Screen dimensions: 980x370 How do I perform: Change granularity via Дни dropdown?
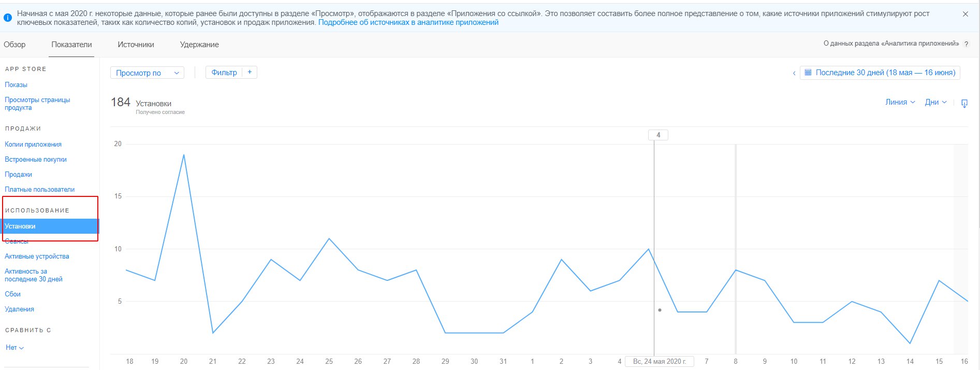(x=936, y=102)
